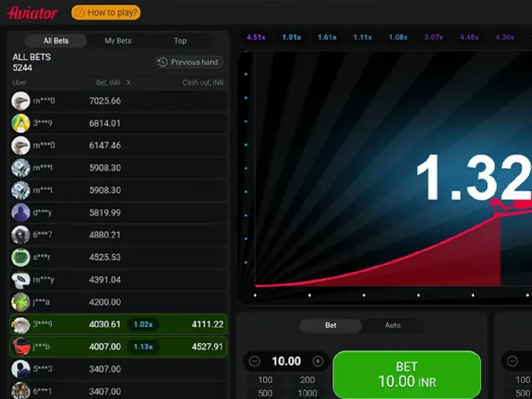Click the red car avatar of j***b
Image resolution: width=532 pixels, height=399 pixels.
point(21,347)
